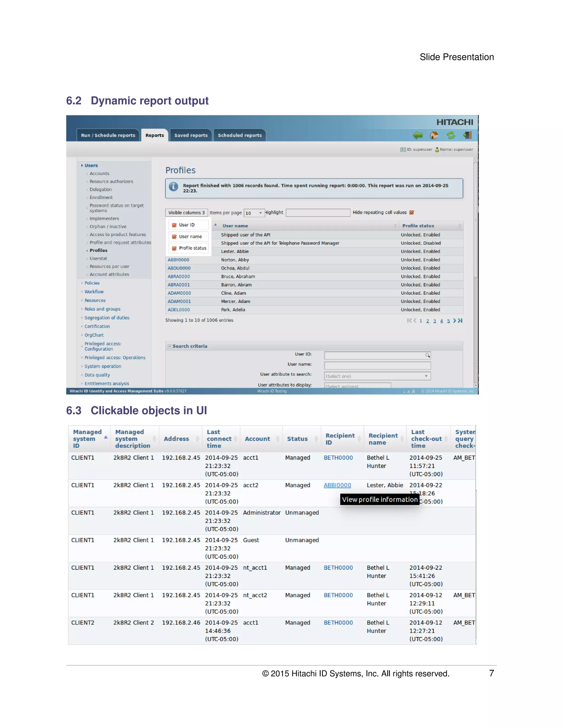Collapse the Users tree node
The height and width of the screenshot is (728, 563).
[x=82, y=166]
